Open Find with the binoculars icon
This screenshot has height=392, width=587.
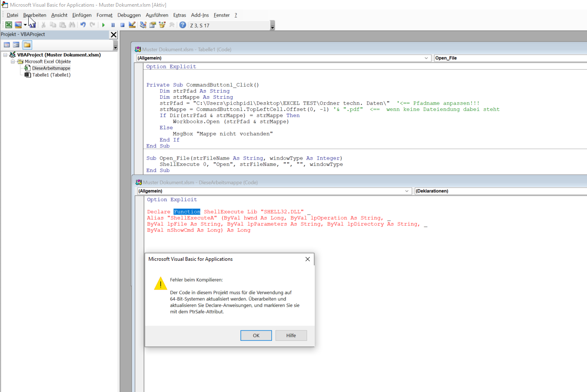point(72,25)
